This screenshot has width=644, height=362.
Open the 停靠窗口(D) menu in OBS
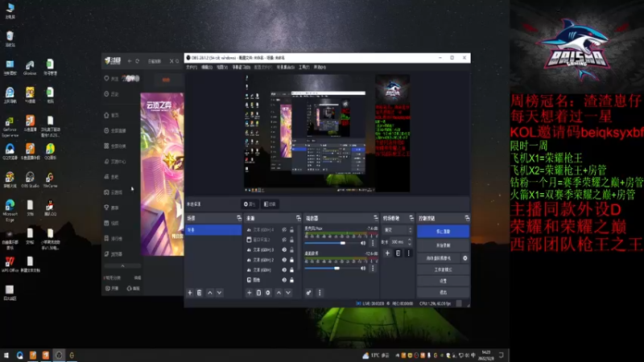(242, 68)
